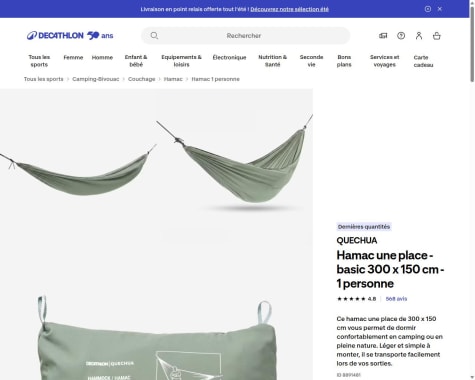
Task: View the hamac storage bag image
Action: 156,313
